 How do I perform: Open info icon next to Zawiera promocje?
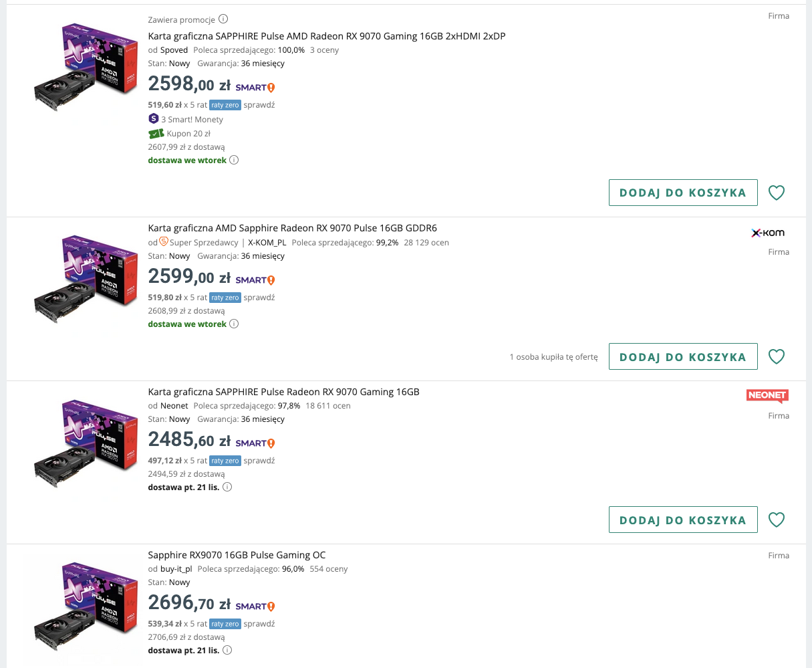point(223,19)
